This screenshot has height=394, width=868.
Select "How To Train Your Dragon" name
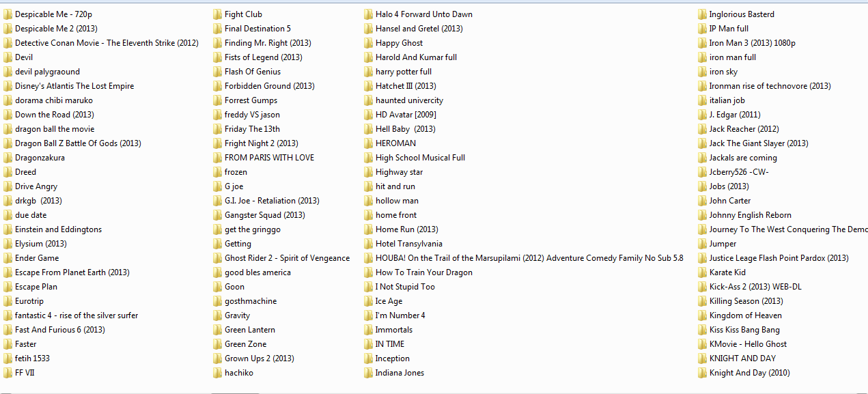[424, 272]
